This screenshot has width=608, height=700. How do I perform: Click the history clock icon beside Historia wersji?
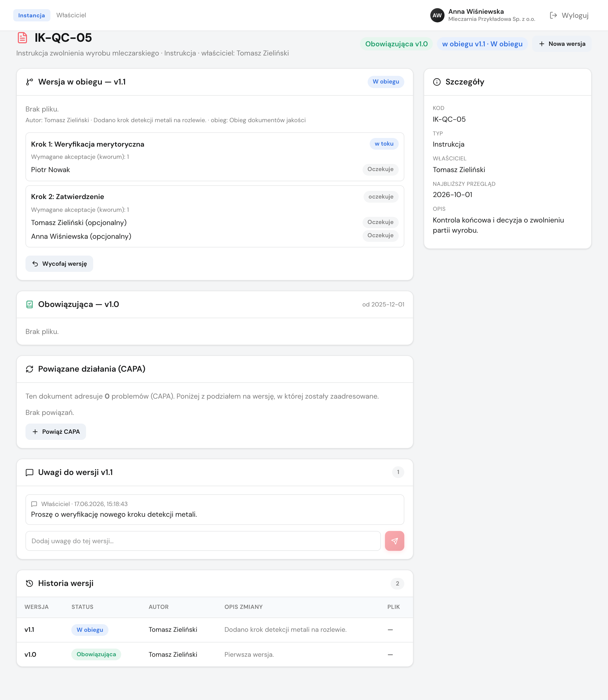click(x=30, y=583)
